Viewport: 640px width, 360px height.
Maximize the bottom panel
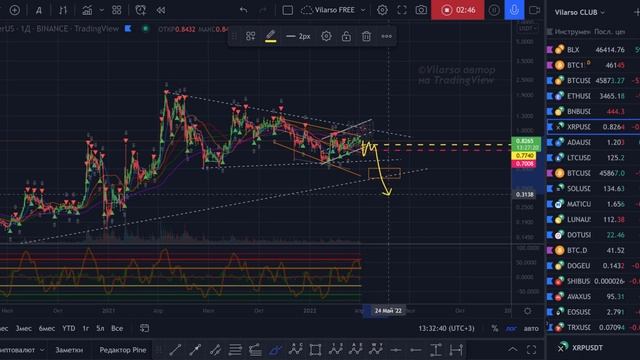tap(531, 350)
